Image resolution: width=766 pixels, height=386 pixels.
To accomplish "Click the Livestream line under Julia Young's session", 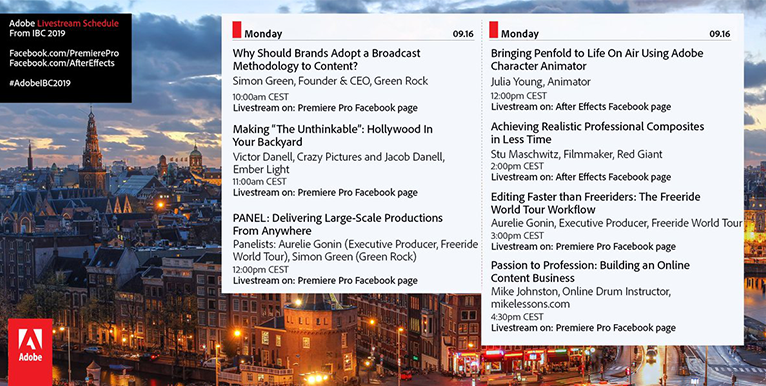I will tap(581, 107).
